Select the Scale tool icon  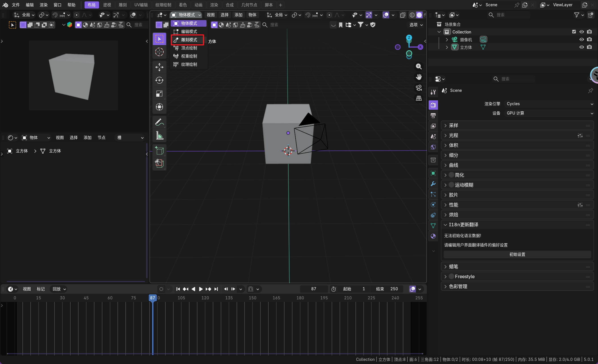(159, 94)
